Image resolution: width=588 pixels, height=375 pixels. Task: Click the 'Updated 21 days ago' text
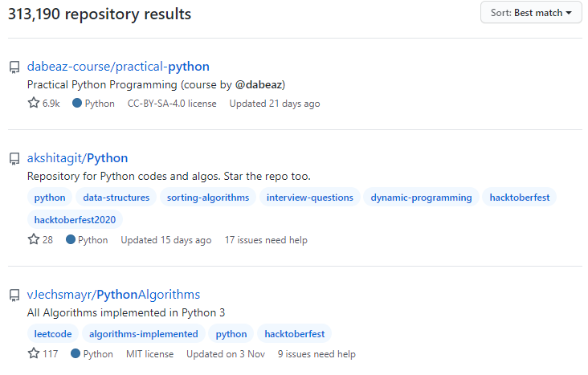click(x=275, y=104)
